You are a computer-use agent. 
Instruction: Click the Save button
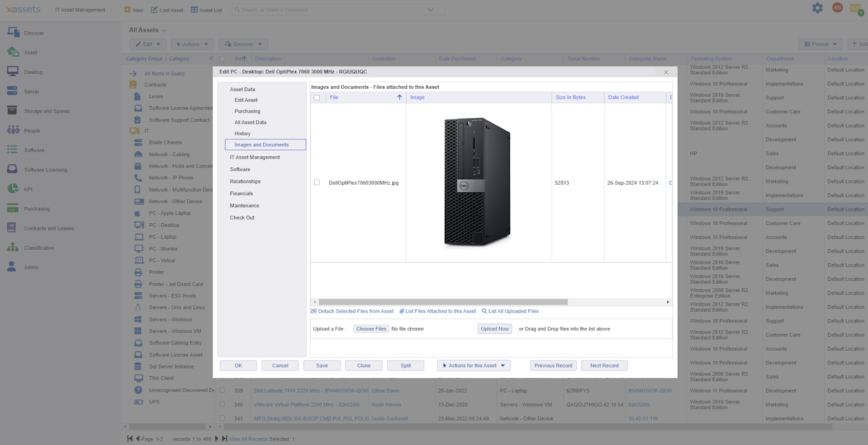point(322,366)
